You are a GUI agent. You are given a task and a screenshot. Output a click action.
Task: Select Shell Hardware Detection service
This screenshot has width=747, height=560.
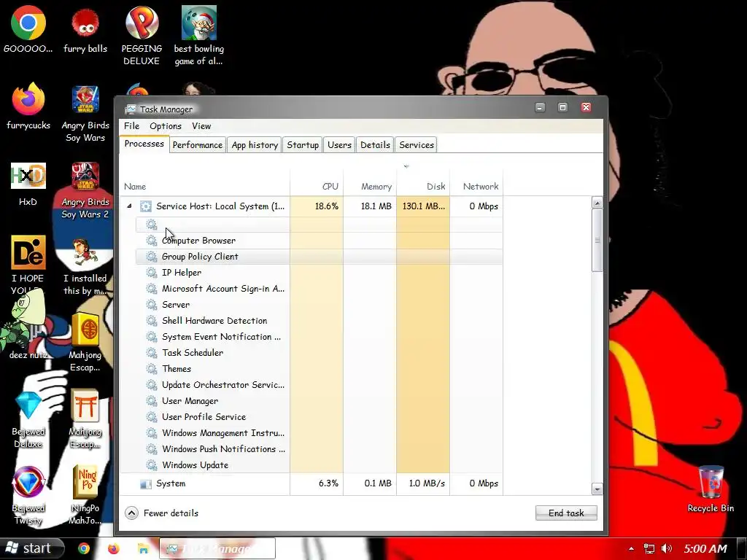[319, 321]
